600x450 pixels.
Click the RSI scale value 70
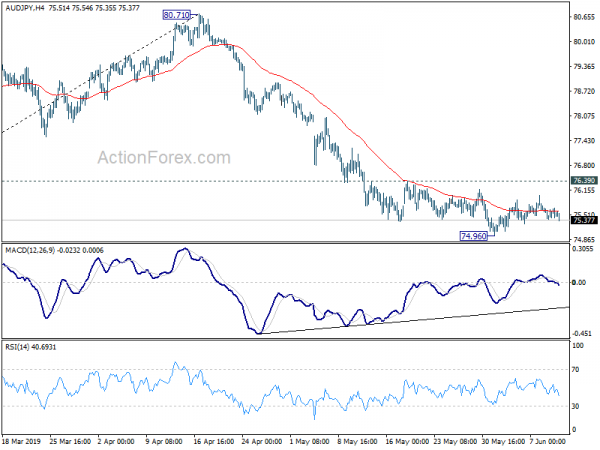tap(576, 370)
